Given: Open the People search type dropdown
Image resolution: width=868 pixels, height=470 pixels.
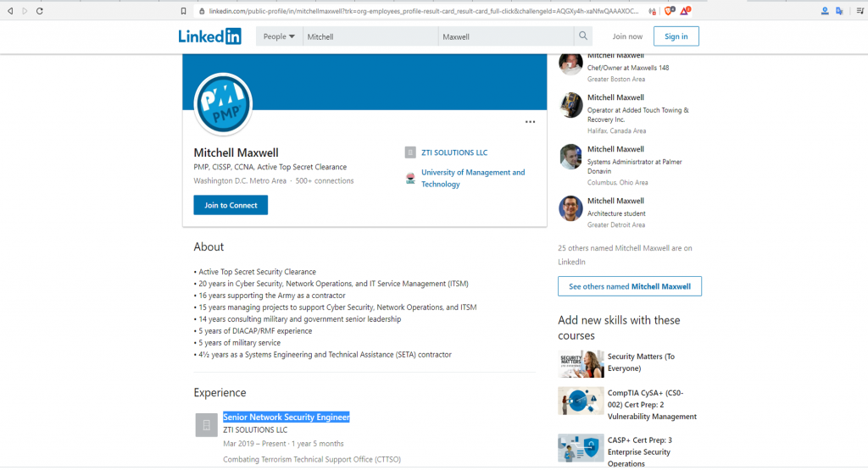Looking at the screenshot, I should (279, 36).
